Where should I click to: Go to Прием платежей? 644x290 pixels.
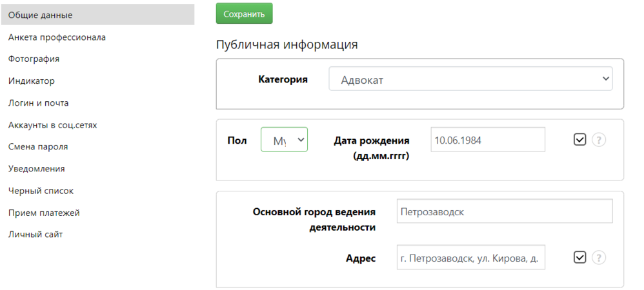[44, 213]
